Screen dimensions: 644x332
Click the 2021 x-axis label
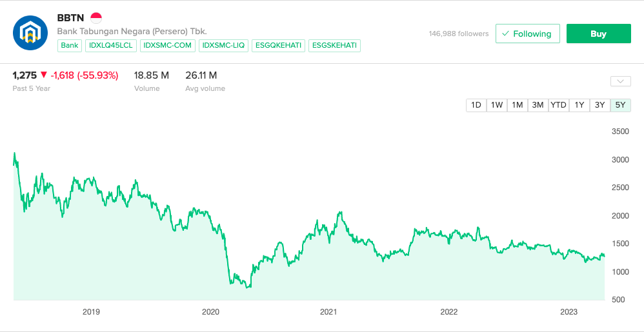point(328,312)
